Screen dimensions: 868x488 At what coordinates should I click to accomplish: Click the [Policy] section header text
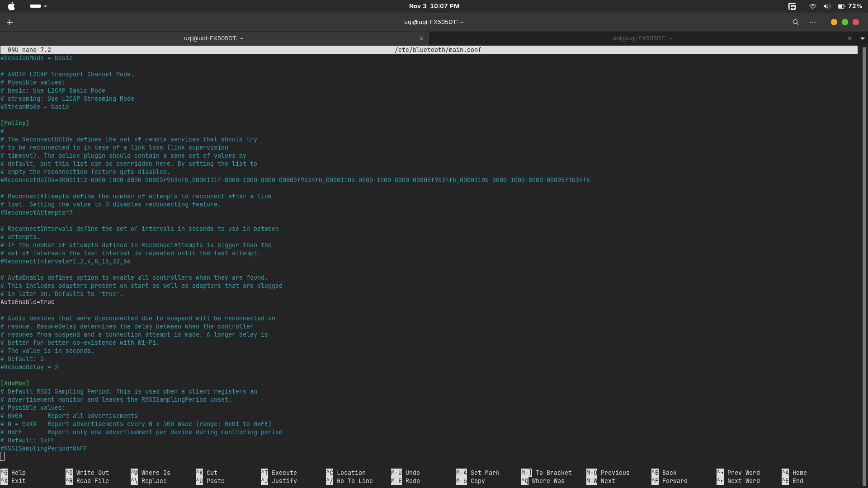[x=15, y=123]
